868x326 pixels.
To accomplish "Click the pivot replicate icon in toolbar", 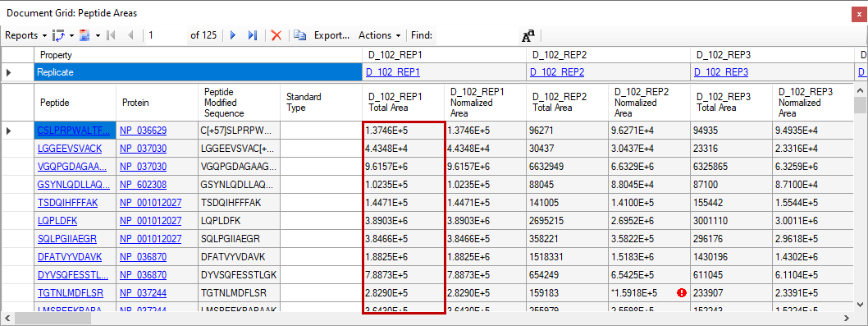I will point(59,35).
